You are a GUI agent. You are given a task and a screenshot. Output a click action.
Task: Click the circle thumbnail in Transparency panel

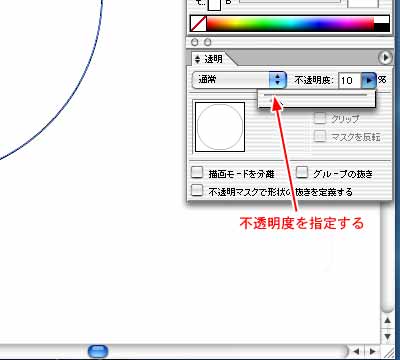(x=220, y=127)
